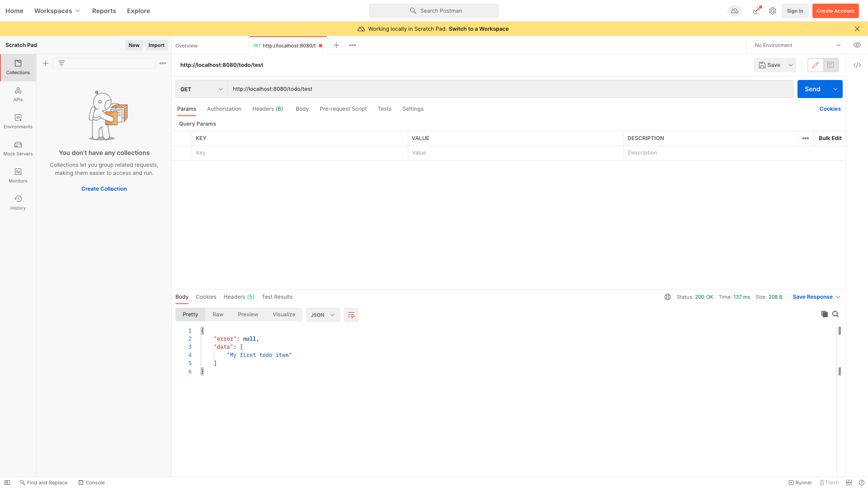Select the Raw response view tab
This screenshot has height=488, width=868.
tap(218, 314)
